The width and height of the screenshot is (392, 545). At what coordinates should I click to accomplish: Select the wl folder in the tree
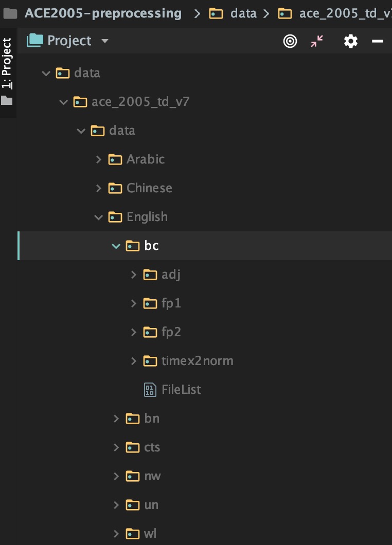click(x=149, y=533)
